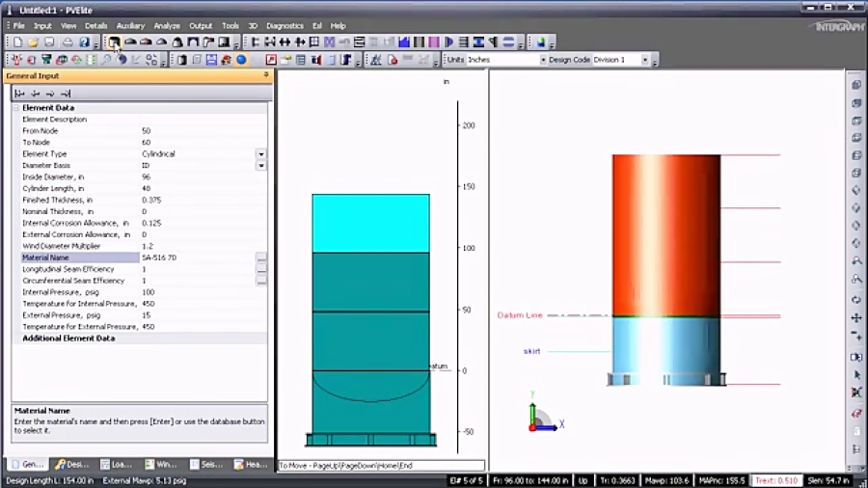Select the cylindrical shell element tool
This screenshot has height=488, width=868.
click(x=114, y=42)
